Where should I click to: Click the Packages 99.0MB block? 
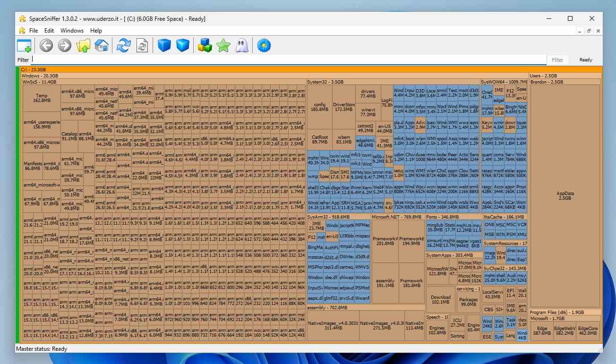[x=468, y=302]
